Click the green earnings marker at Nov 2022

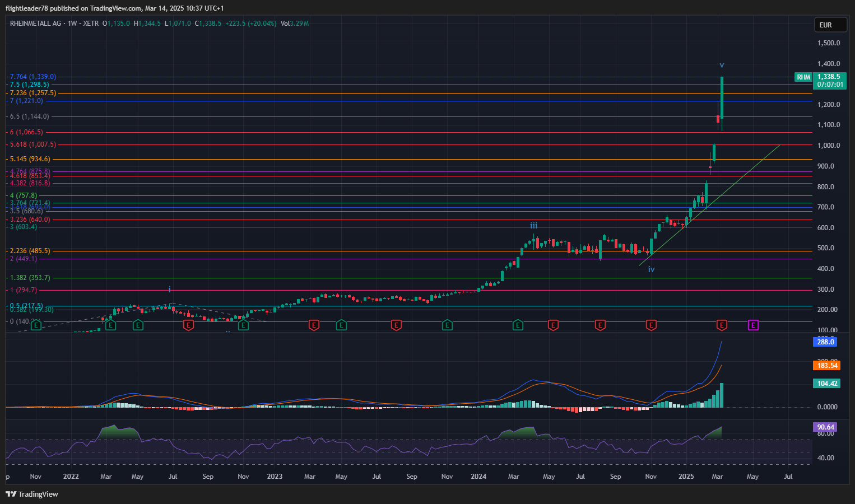pos(243,325)
